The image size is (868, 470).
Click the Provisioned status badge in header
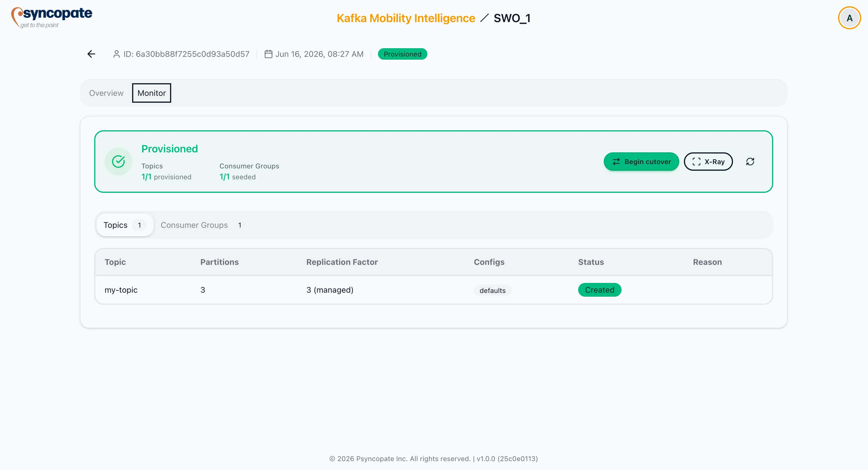pyautogui.click(x=402, y=54)
